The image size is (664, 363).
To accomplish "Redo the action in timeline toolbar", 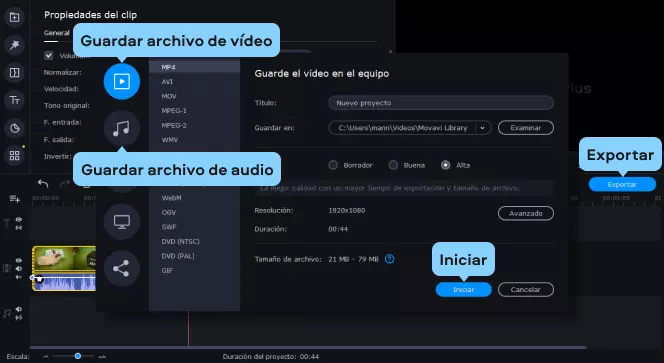I will click(65, 183).
